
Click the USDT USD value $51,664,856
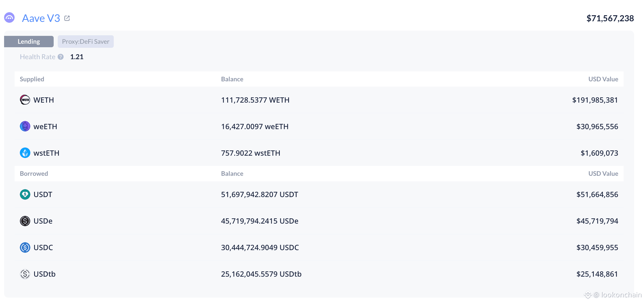point(597,194)
